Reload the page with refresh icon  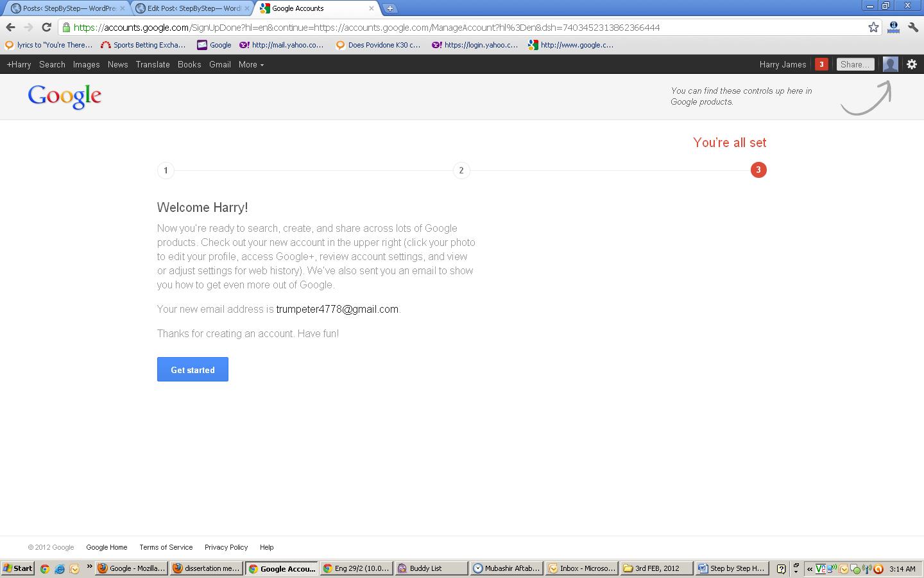46,27
